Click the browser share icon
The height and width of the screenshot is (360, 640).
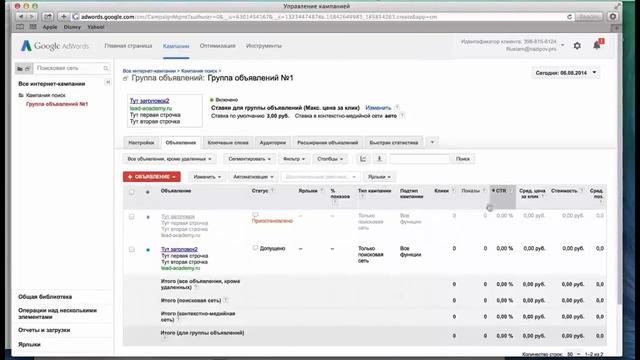click(x=48, y=17)
